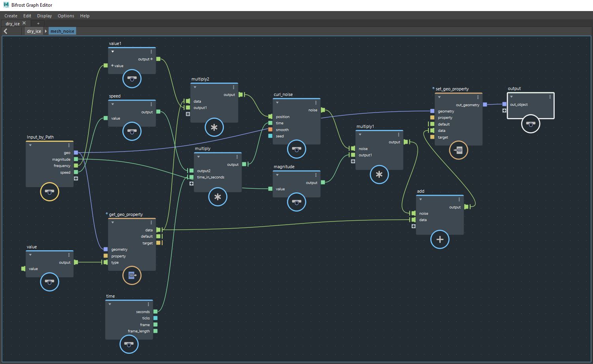This screenshot has height=364, width=593.
Task: Click the plus icon beneath the add node
Action: pos(439,240)
